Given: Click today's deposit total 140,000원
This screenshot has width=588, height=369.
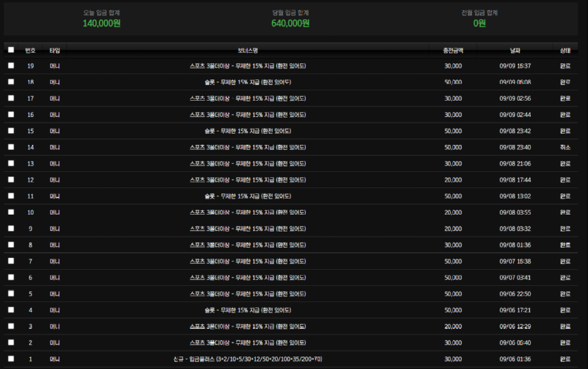Looking at the screenshot, I should (103, 24).
